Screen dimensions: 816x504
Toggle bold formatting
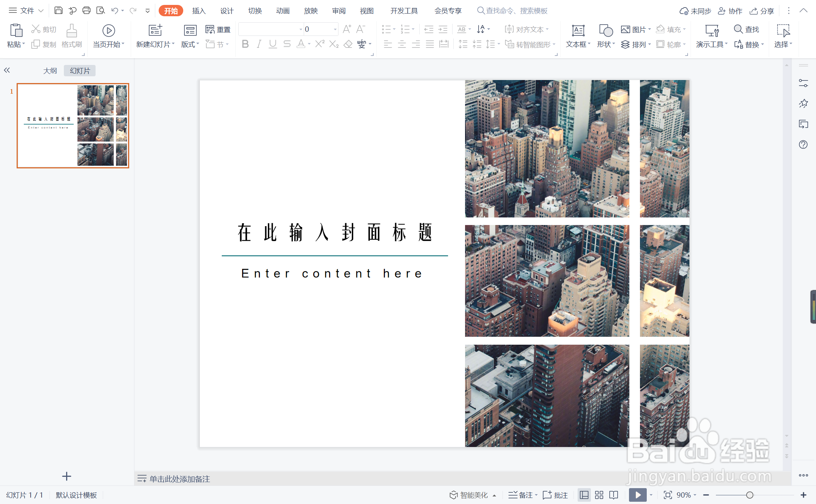click(x=245, y=44)
